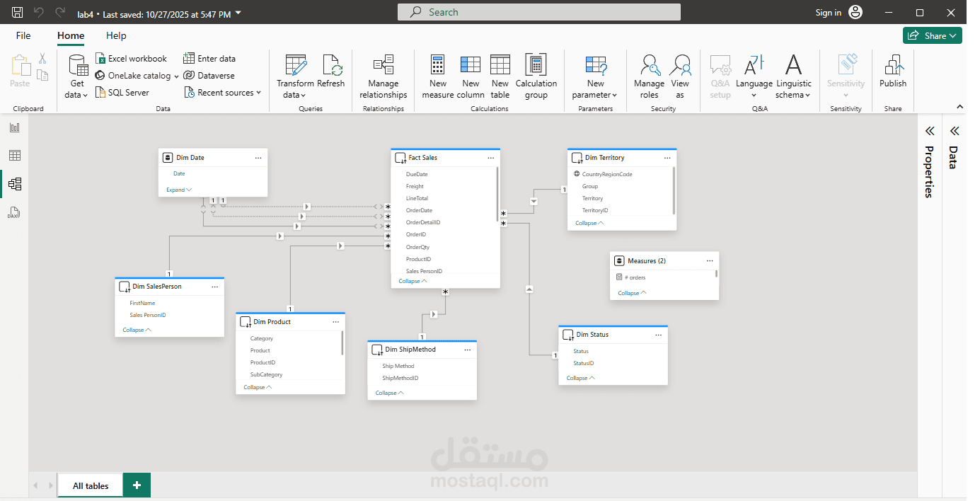The width and height of the screenshot is (980, 501).
Task: Add a Calculation group
Action: pyautogui.click(x=536, y=76)
